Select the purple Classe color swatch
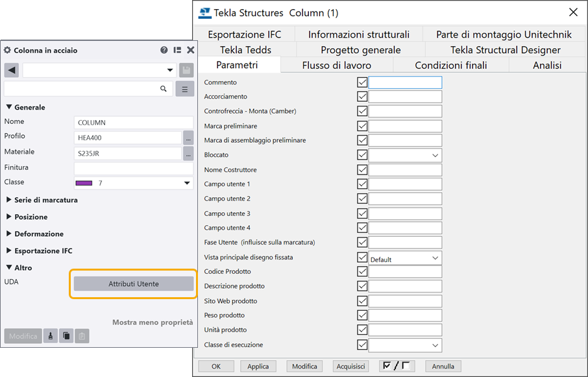This screenshot has width=588, height=377. (84, 184)
